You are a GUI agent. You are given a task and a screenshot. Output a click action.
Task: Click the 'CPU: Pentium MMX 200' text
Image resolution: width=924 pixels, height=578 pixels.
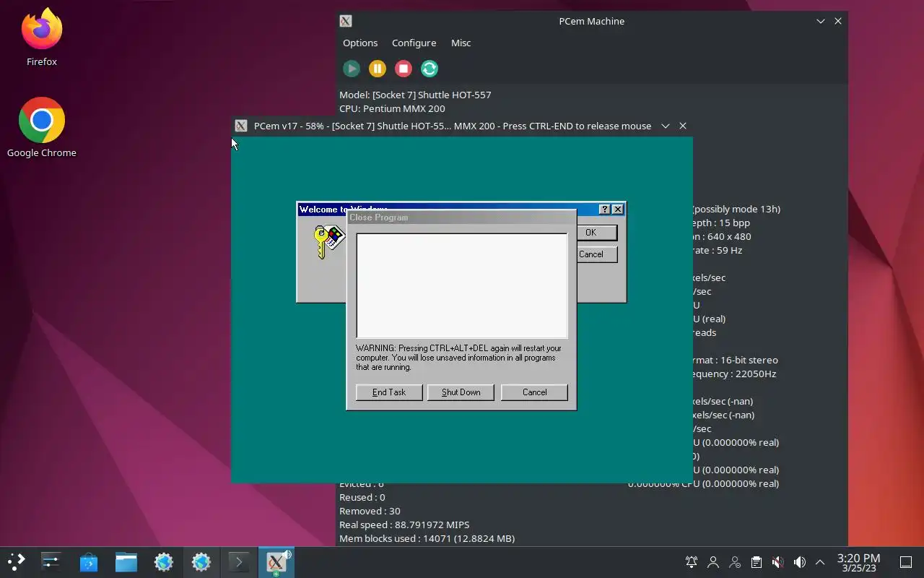(392, 108)
